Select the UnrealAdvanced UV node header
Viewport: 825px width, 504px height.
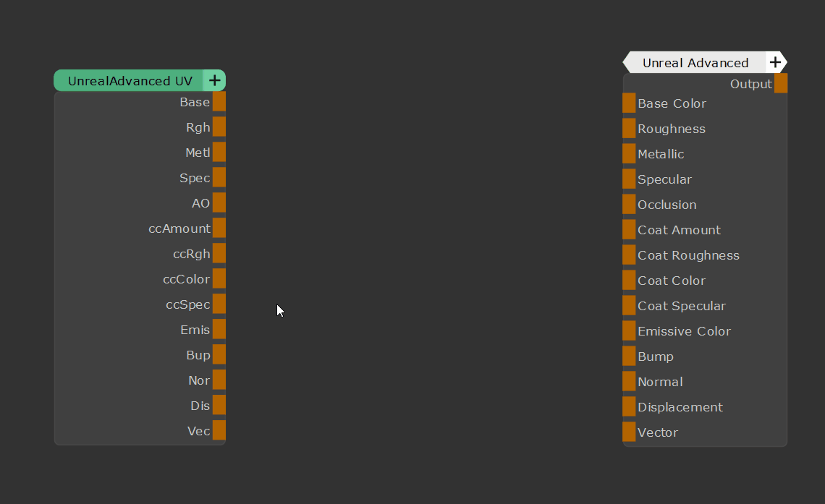130,80
